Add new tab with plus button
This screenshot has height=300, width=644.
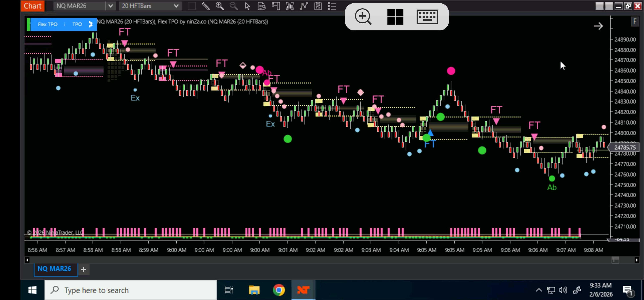[84, 269]
